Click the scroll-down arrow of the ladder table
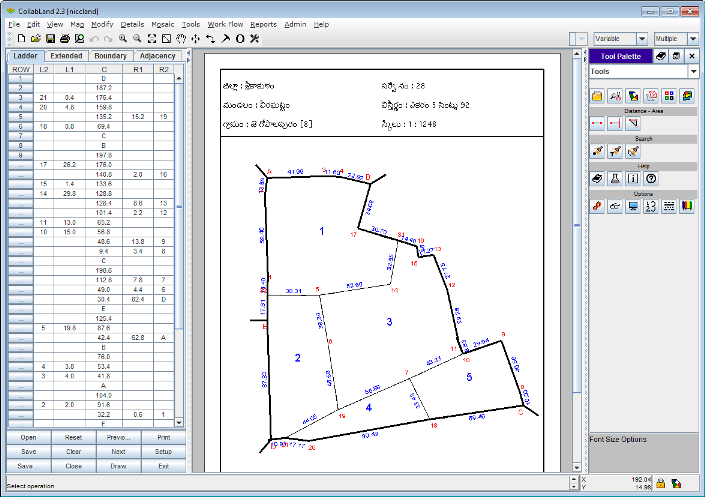 pos(179,422)
